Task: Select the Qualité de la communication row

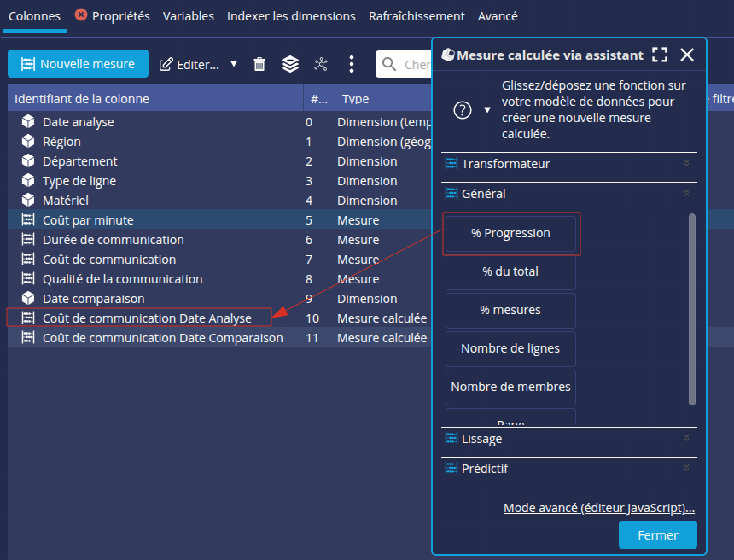Action: (122, 279)
